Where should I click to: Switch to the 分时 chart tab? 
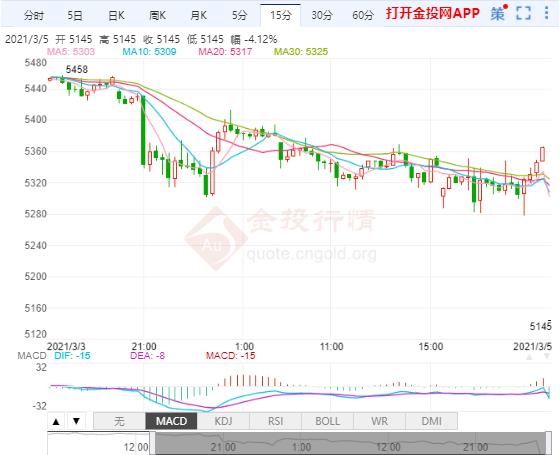pos(34,15)
